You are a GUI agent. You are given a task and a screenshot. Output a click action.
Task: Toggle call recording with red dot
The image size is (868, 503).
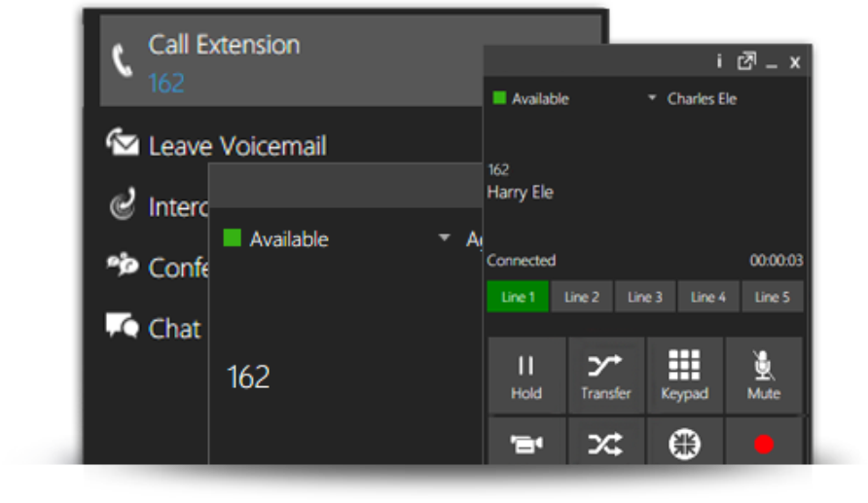[764, 444]
